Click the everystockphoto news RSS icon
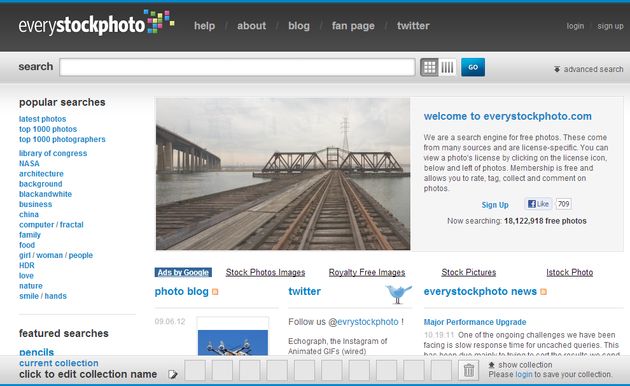This screenshot has height=386, width=630. 543,292
